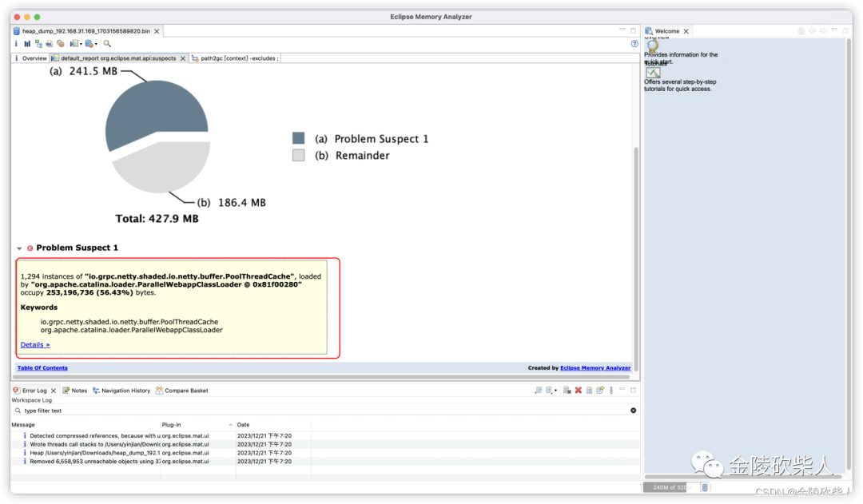
Task: Close the Error Log tab
Action: pos(54,391)
